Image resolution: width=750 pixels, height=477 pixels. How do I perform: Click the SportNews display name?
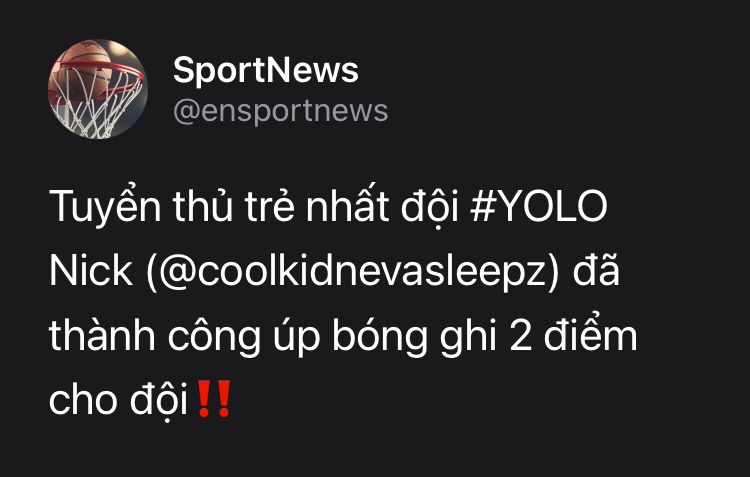pyautogui.click(x=265, y=71)
